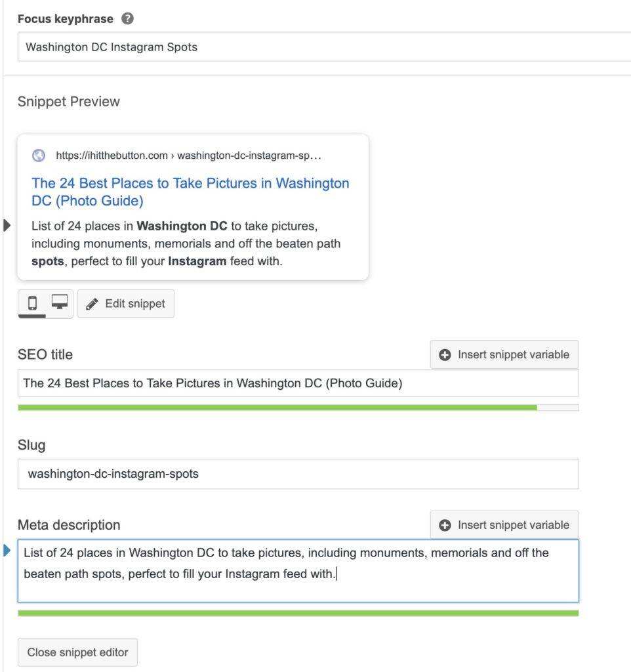Image resolution: width=631 pixels, height=672 pixels.
Task: Click the snippet preview description text
Action: 186,245
